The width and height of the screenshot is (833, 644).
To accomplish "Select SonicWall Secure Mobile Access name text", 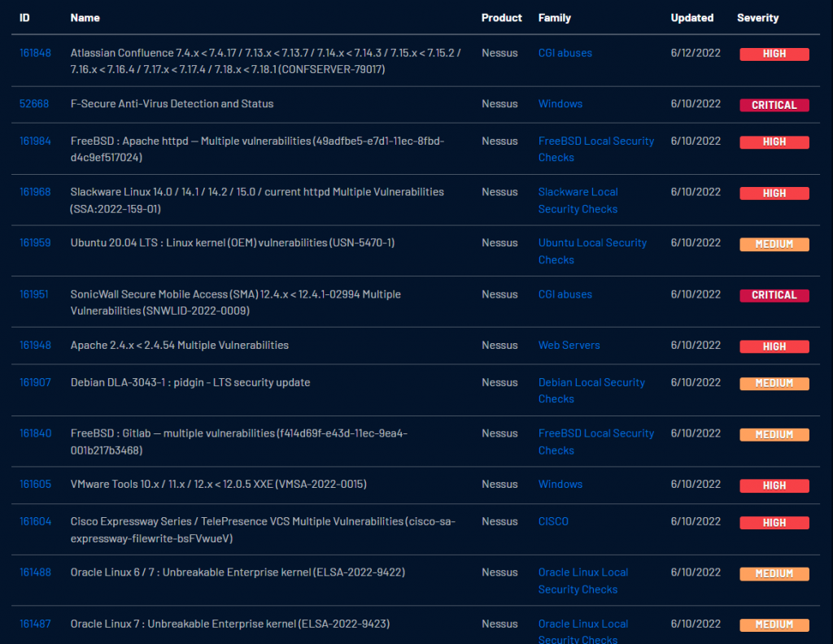I will [x=235, y=302].
